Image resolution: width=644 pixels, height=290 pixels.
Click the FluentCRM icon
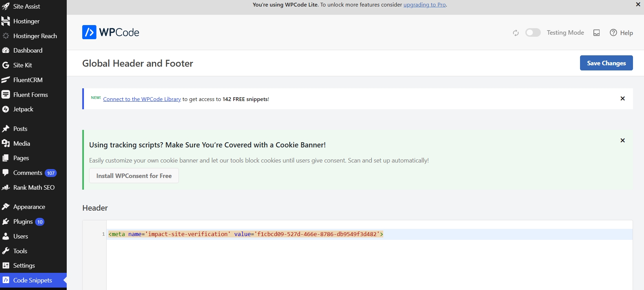(x=6, y=80)
